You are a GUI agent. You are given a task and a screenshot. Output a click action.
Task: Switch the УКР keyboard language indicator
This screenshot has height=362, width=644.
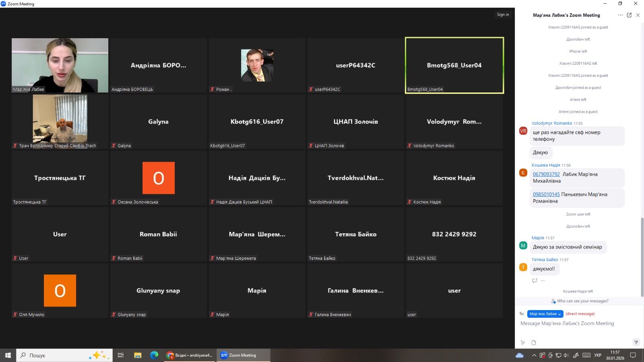tap(598, 355)
